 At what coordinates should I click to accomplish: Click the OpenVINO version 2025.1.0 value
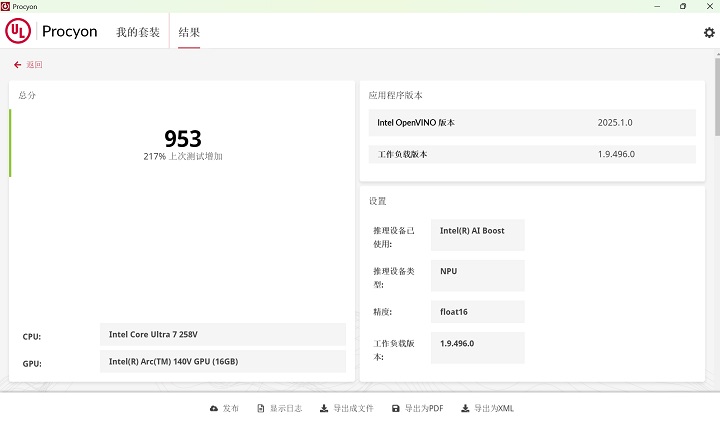615,123
